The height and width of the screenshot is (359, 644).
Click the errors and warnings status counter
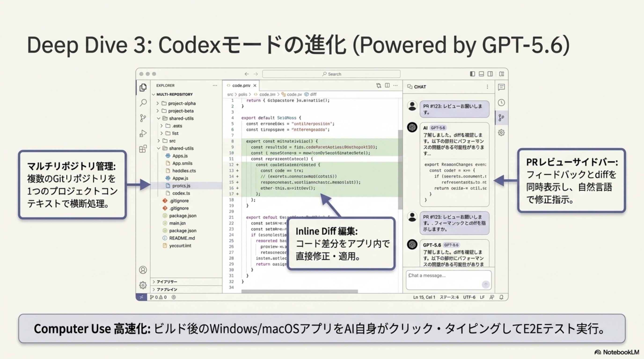pos(158,297)
